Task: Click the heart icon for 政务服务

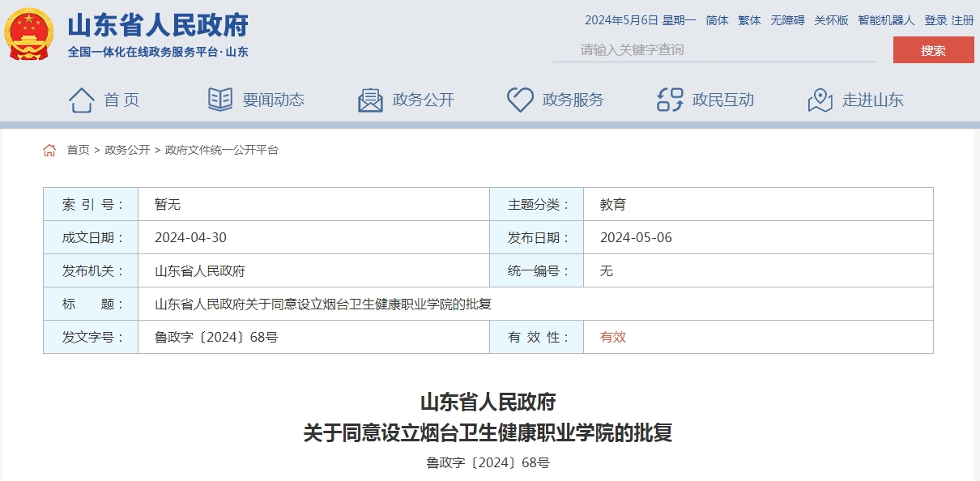Action: 520,100
